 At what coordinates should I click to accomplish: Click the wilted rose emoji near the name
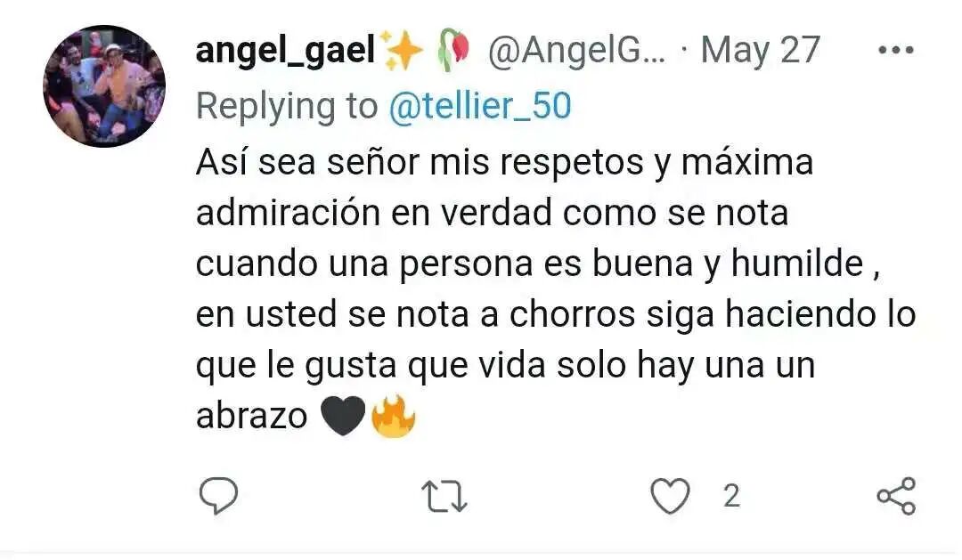pos(453,50)
